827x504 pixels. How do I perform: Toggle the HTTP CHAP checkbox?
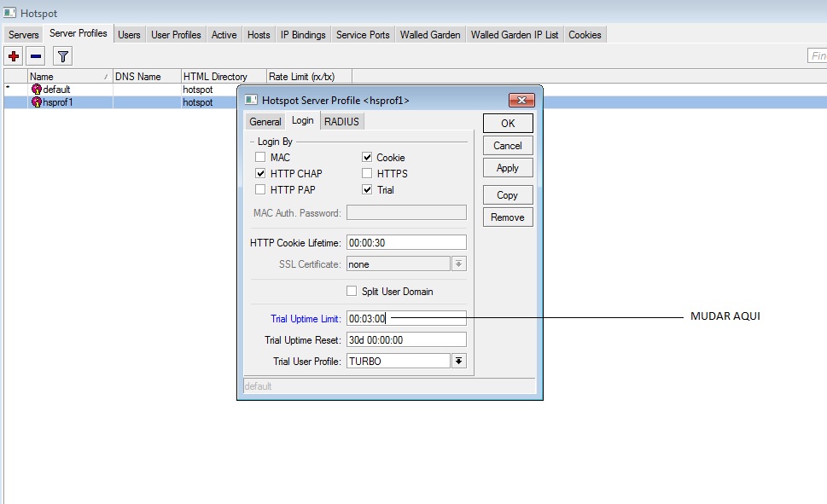pos(260,173)
